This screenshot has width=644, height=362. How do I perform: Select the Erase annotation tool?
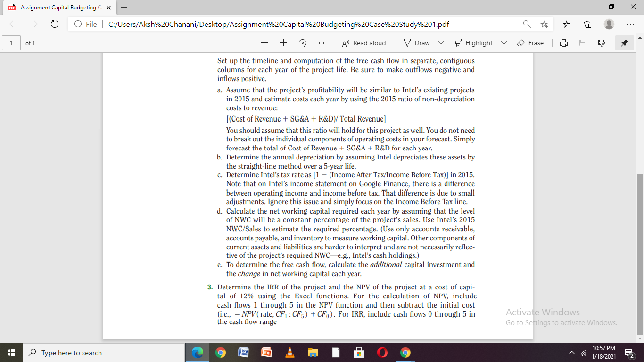531,43
